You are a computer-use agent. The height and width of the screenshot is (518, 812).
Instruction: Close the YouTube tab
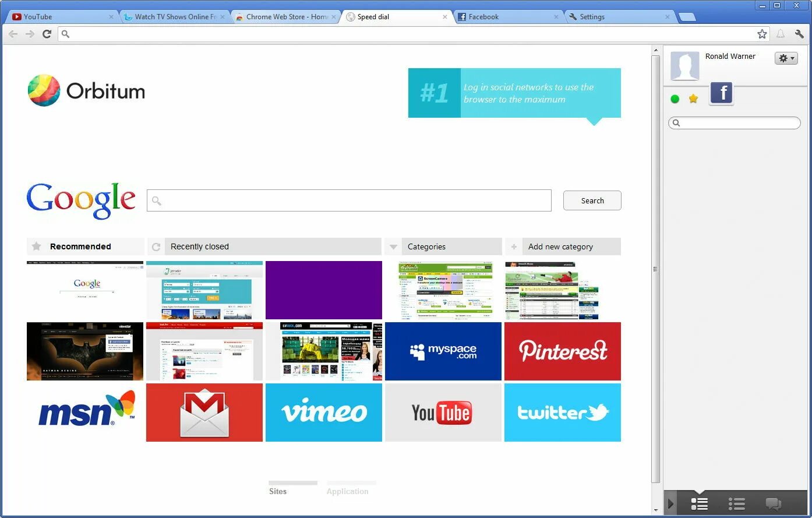[x=111, y=17]
